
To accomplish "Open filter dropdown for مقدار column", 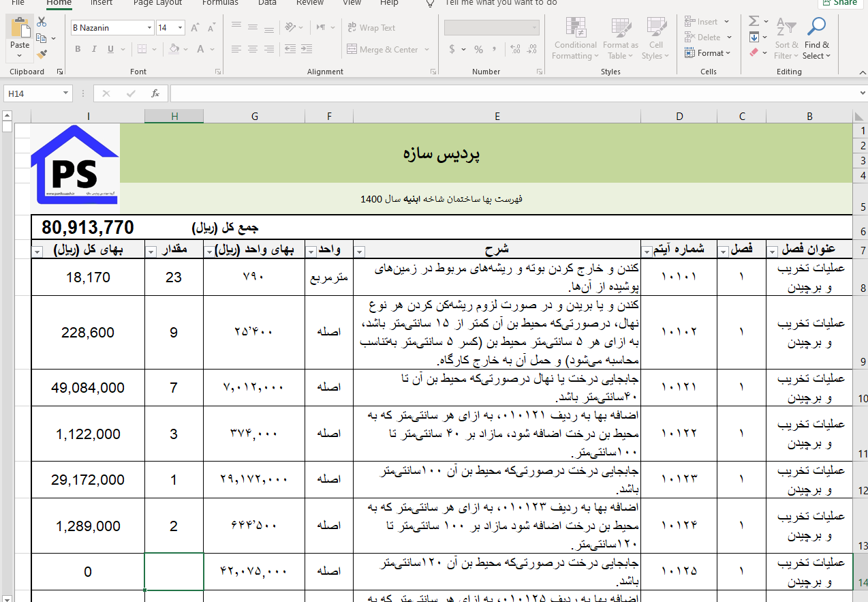I will point(151,252).
